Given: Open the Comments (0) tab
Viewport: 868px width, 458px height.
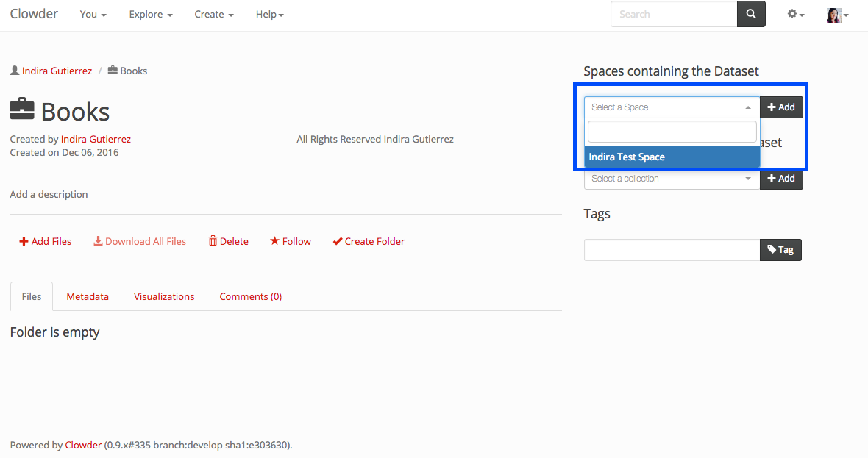Looking at the screenshot, I should point(250,296).
